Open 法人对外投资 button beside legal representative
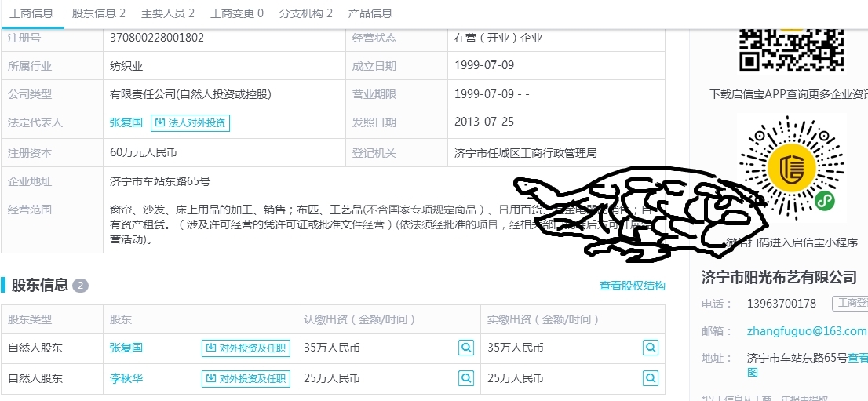 tap(190, 122)
